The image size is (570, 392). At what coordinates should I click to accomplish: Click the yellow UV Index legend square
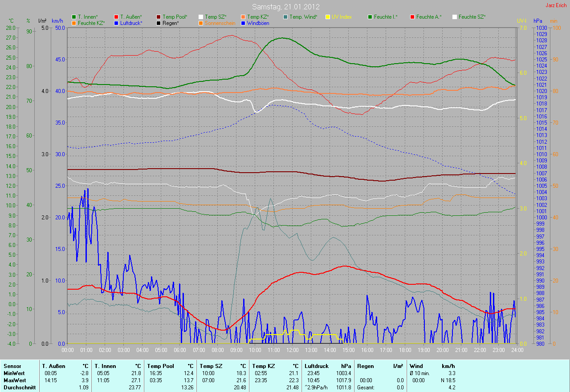click(x=328, y=17)
